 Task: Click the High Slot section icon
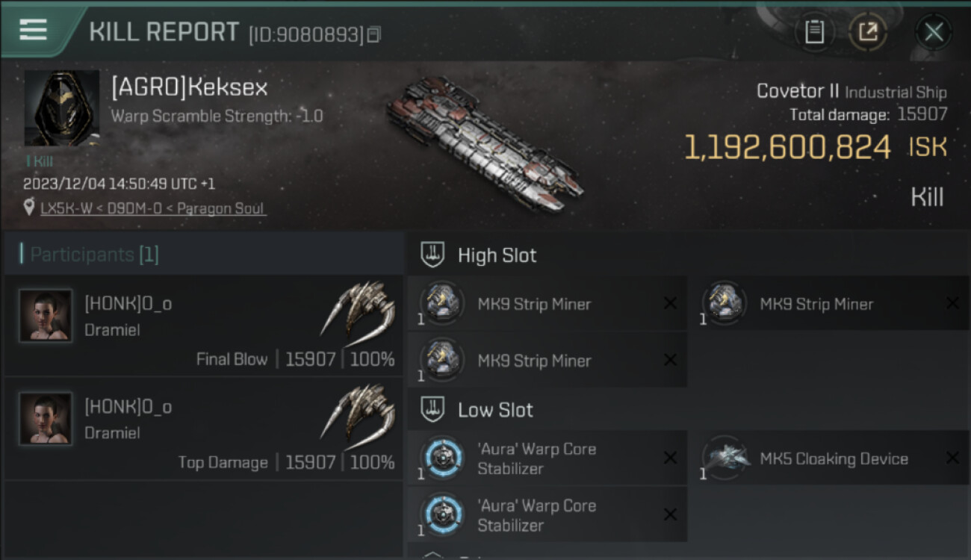(433, 255)
